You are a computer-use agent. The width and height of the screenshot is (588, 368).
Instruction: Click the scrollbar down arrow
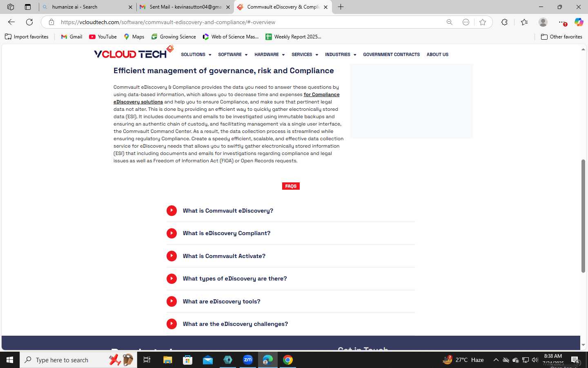coord(583,345)
